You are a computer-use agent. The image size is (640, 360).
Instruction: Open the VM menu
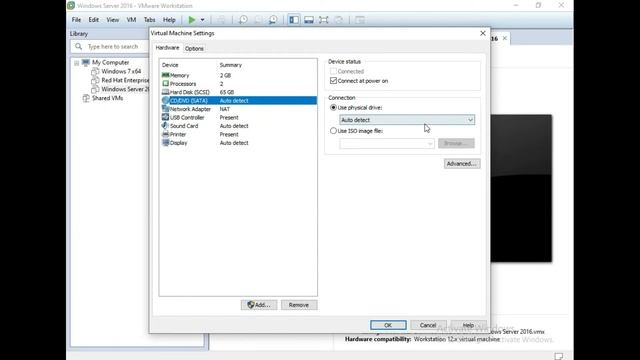(x=131, y=20)
